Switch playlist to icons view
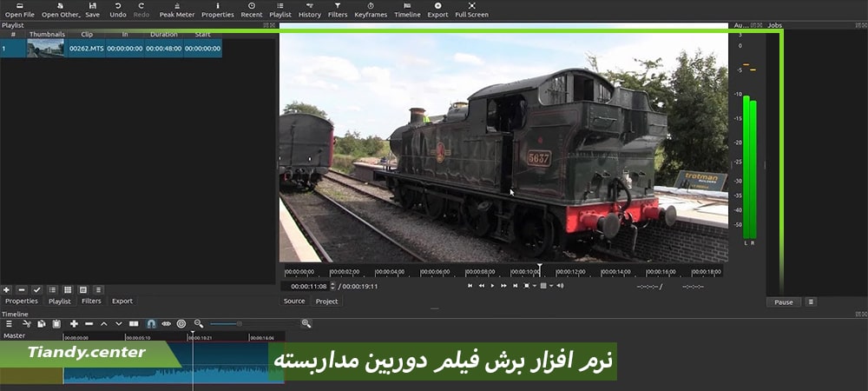Image resolution: width=868 pixels, height=391 pixels. (83, 289)
